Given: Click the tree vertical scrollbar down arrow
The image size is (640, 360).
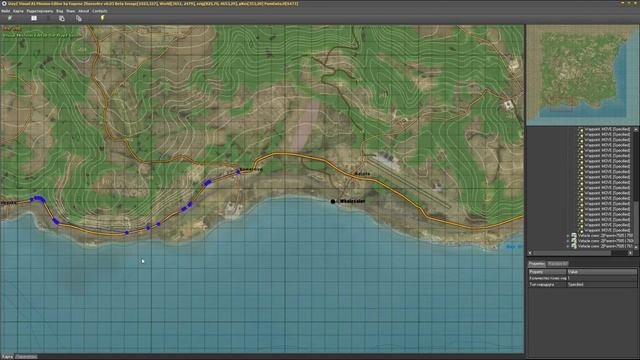Looking at the screenshot, I should coord(636,247).
